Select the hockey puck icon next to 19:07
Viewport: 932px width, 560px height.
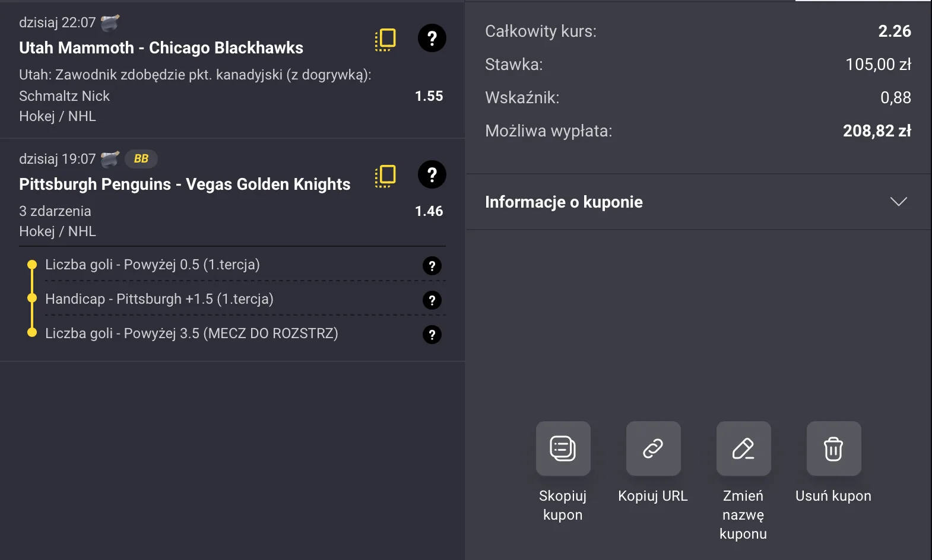[x=109, y=159]
